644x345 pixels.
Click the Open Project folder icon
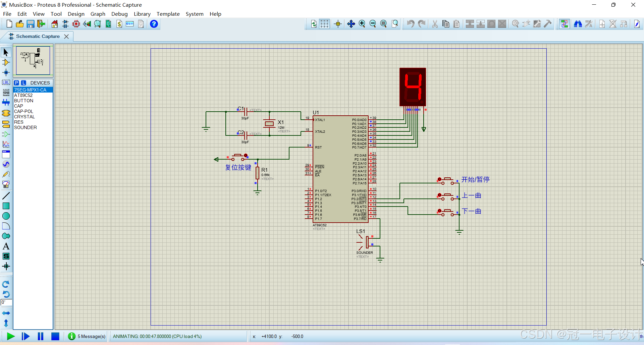tap(20, 24)
